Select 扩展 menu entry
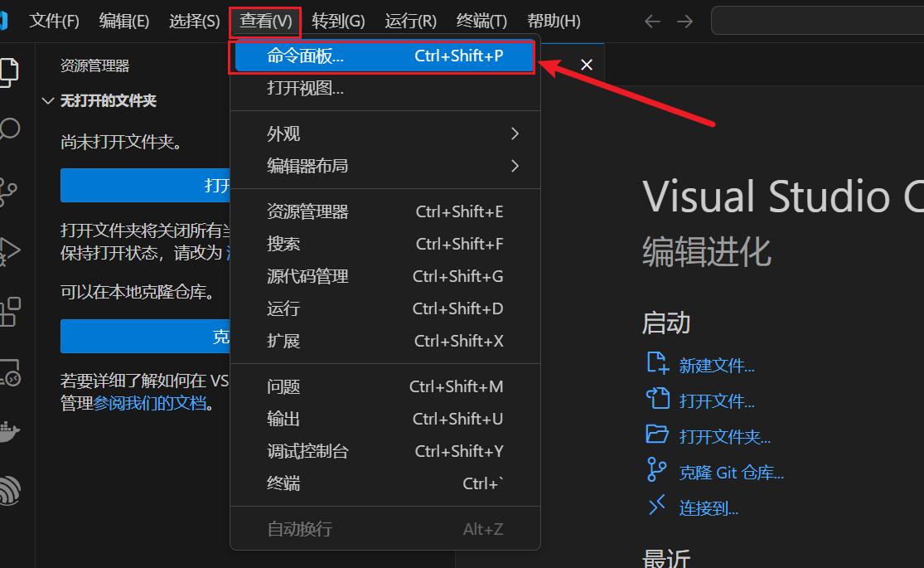The width and height of the screenshot is (924, 568). click(385, 341)
